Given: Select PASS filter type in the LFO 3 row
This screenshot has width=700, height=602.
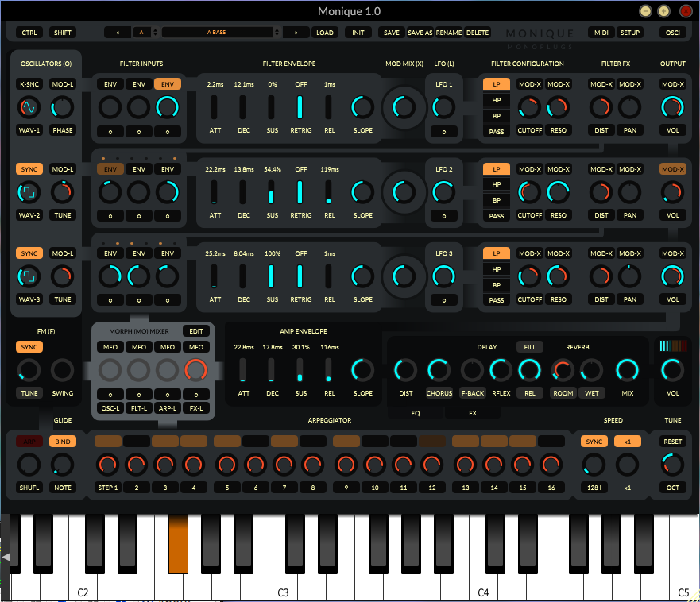Looking at the screenshot, I should click(497, 300).
